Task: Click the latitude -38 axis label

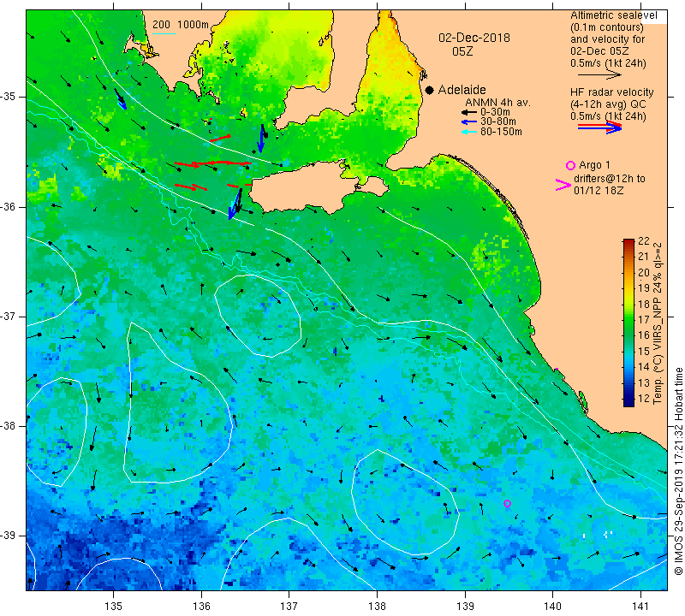Action: tap(8, 426)
